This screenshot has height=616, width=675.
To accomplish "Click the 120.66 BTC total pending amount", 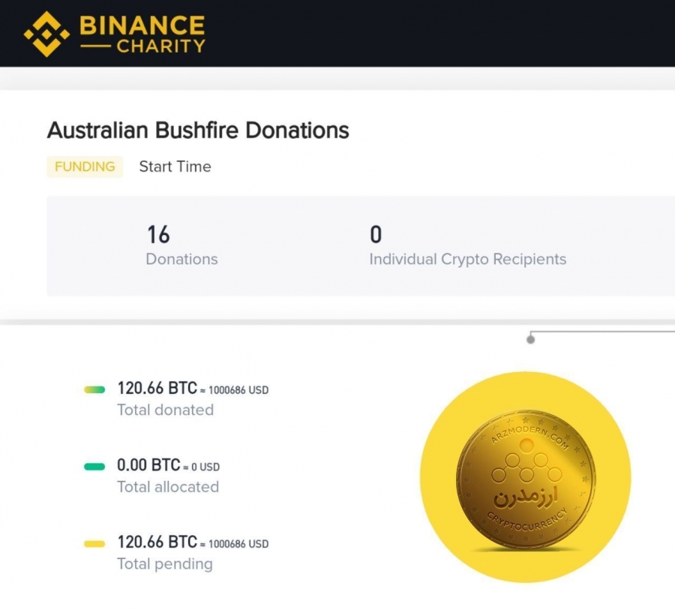I will pyautogui.click(x=157, y=542).
